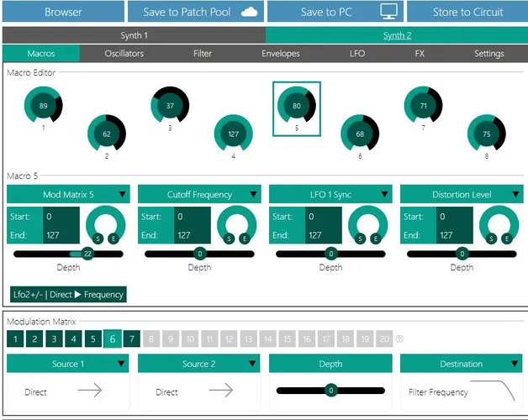Open the Envelopes tab
The image size is (528, 420).
(281, 54)
